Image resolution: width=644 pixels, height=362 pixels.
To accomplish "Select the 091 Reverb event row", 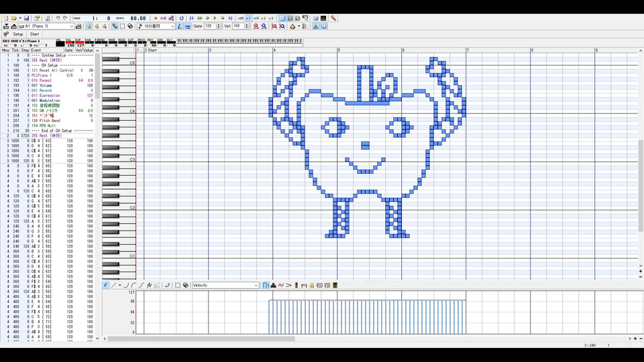I will pos(48,90).
